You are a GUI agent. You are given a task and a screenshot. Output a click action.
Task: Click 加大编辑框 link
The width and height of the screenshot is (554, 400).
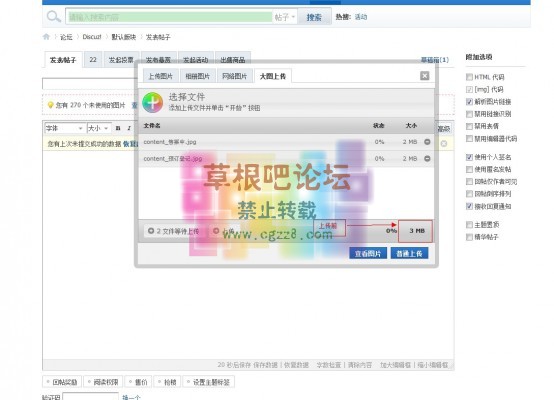tap(395, 365)
